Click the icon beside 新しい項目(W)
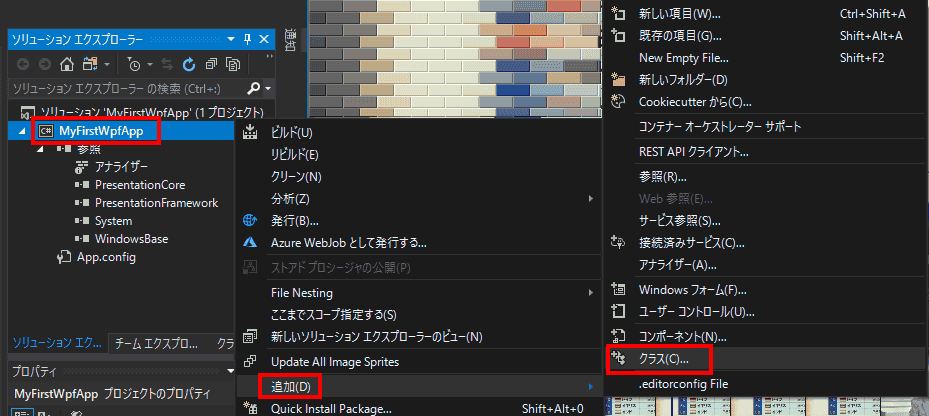Viewport: 929px width, 416px height. coord(619,14)
